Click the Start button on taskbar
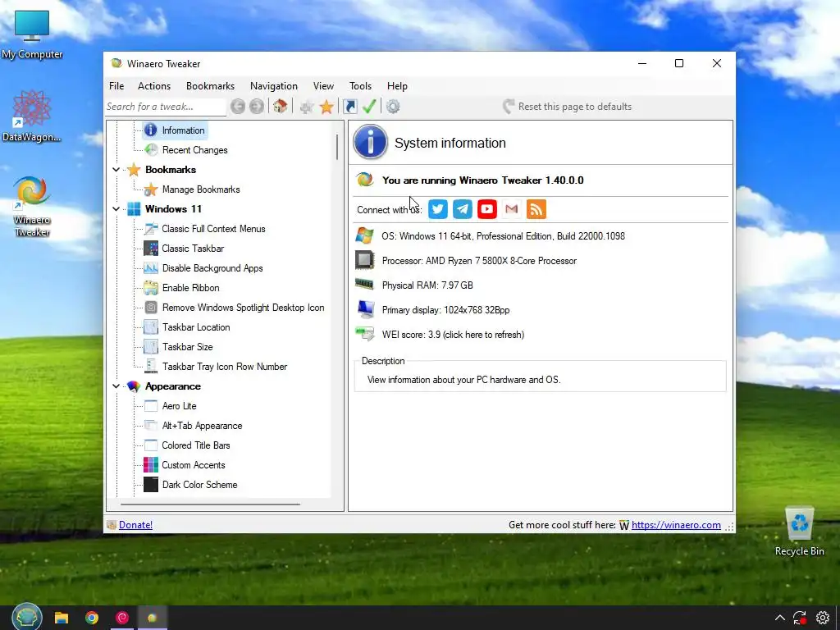Viewport: 840px width, 630px height. (x=27, y=618)
